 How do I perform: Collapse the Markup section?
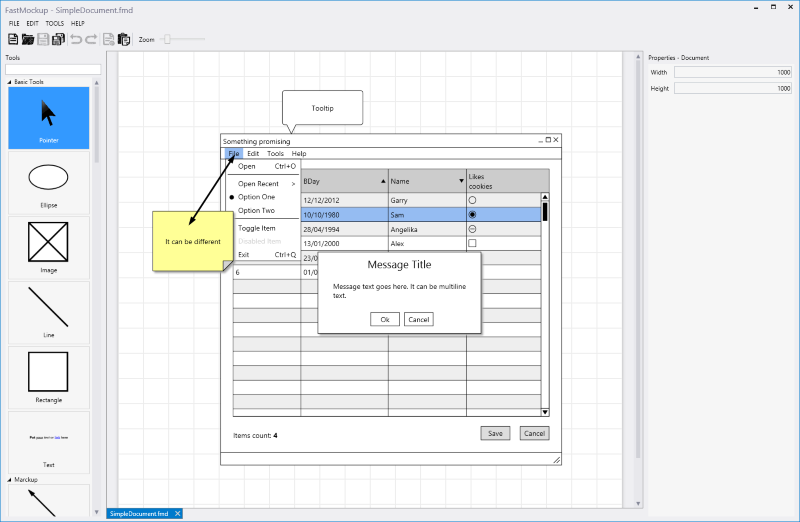[x=9, y=480]
